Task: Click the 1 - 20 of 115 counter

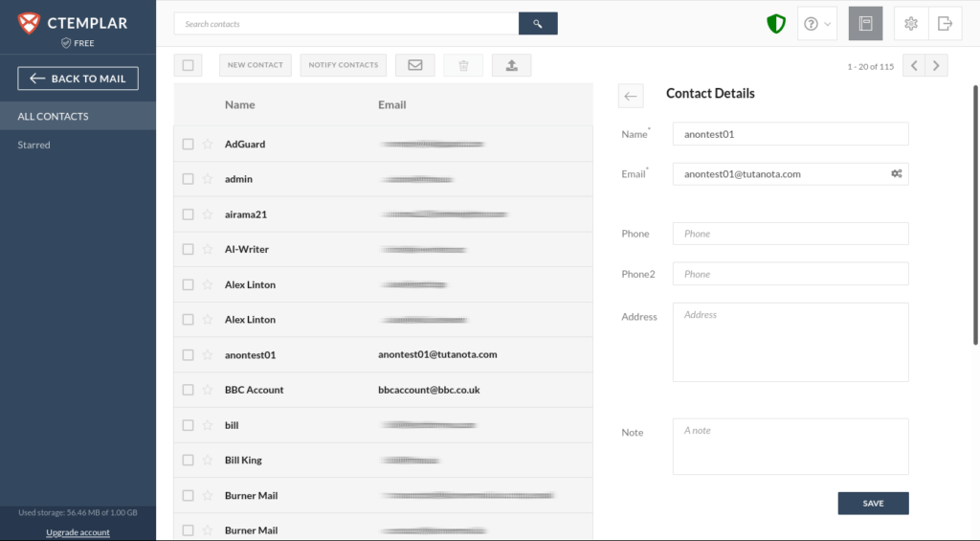Action: (x=871, y=66)
